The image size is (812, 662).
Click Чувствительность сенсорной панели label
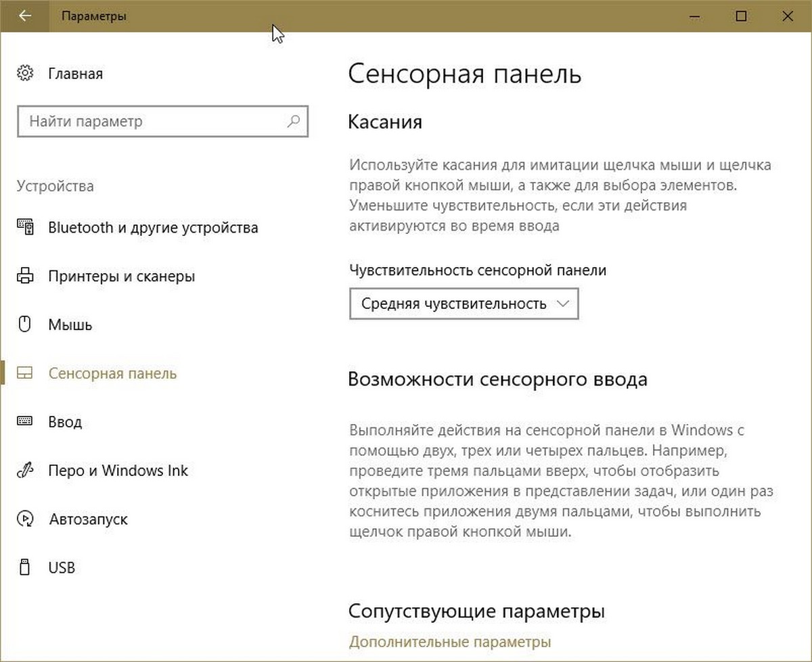click(x=478, y=270)
